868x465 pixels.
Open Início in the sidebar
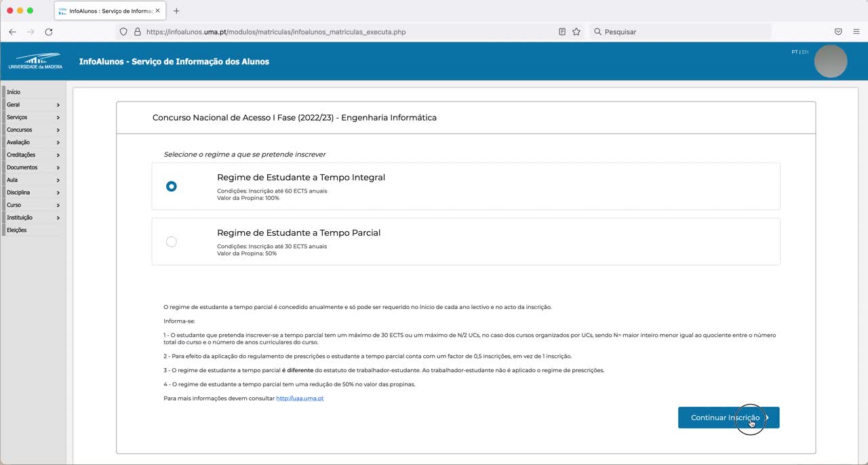pyautogui.click(x=14, y=92)
